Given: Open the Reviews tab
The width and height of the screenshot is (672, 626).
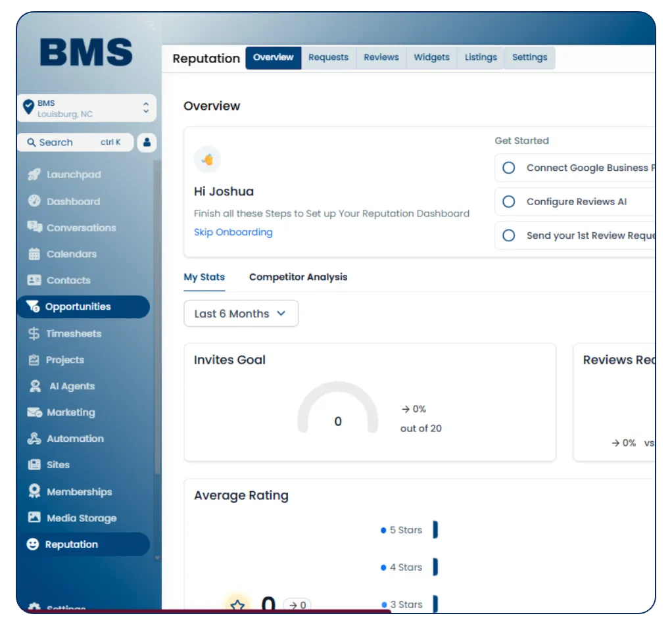Looking at the screenshot, I should pos(381,57).
